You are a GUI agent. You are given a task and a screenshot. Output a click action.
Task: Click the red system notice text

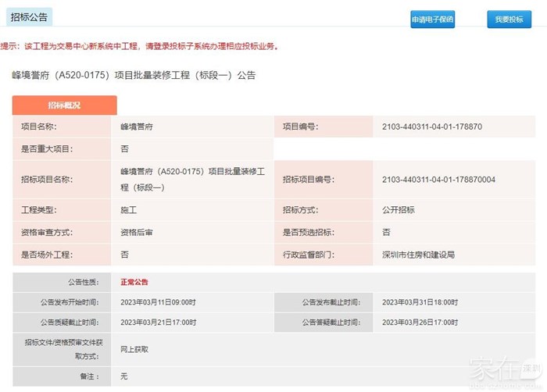(x=141, y=47)
